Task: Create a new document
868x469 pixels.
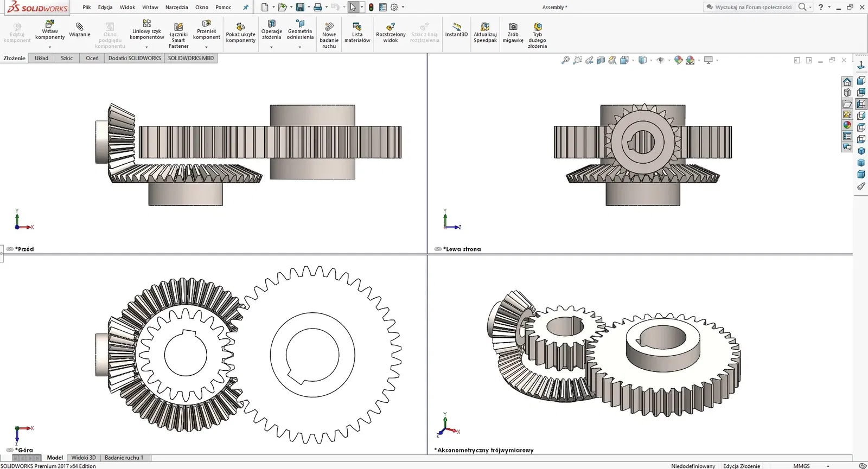Action: point(265,7)
